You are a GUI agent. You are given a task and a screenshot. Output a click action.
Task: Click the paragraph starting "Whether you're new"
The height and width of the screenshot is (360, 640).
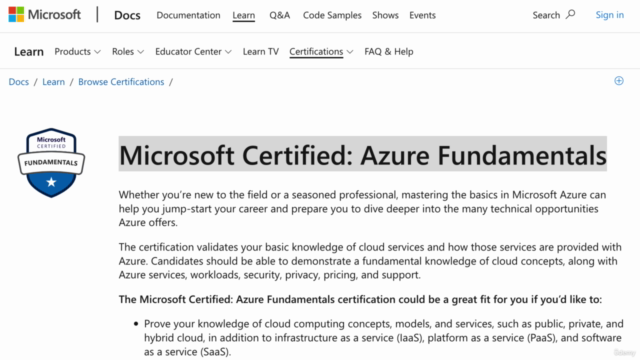point(362,209)
